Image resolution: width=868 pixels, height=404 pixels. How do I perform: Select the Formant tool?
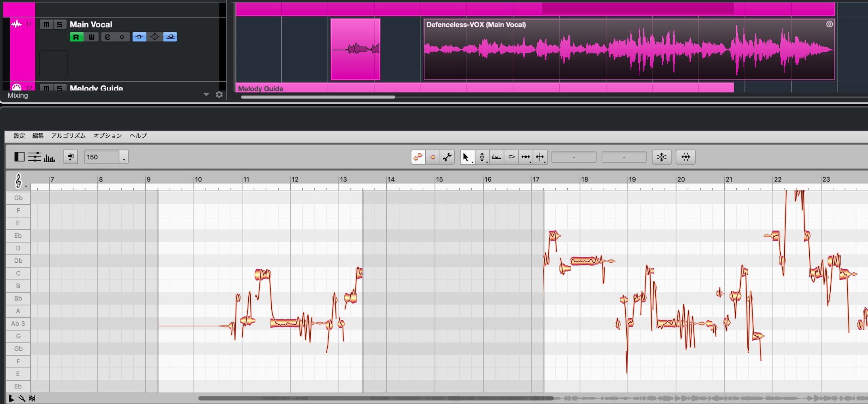pyautogui.click(x=496, y=157)
